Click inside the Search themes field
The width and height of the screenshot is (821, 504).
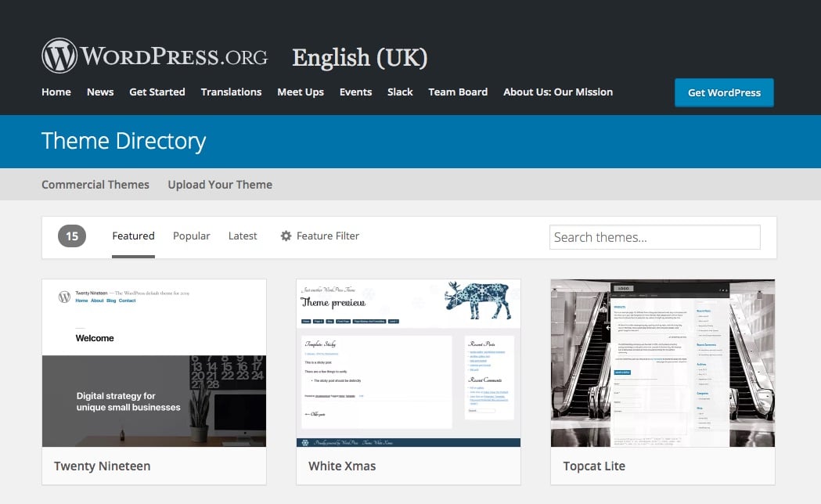coord(654,236)
